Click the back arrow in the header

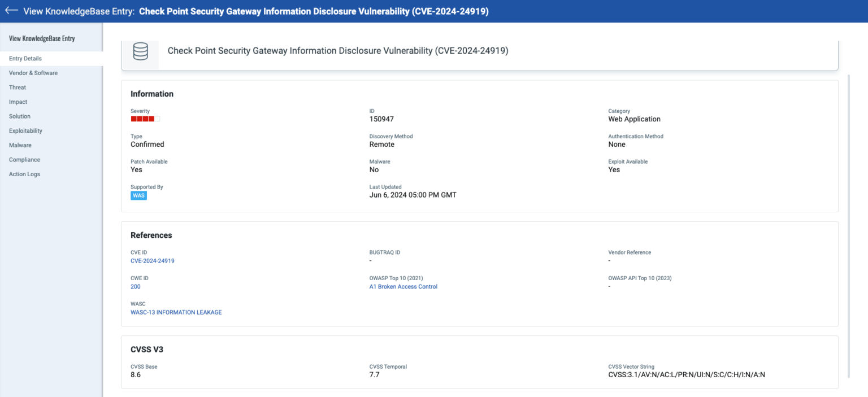point(11,11)
